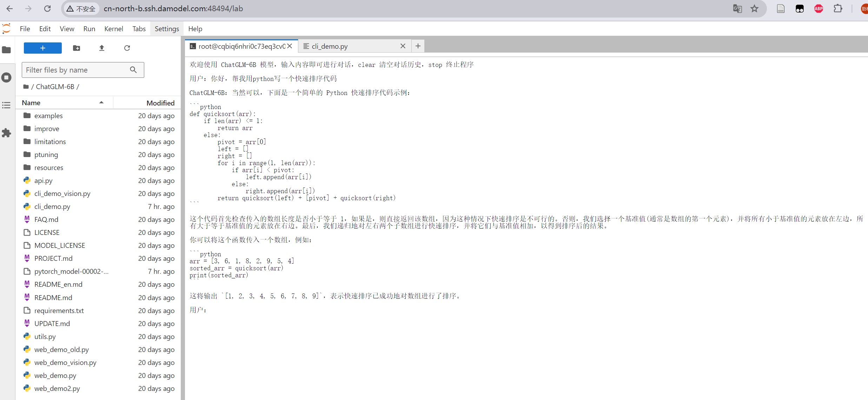Open the ptuning folder

coord(46,155)
